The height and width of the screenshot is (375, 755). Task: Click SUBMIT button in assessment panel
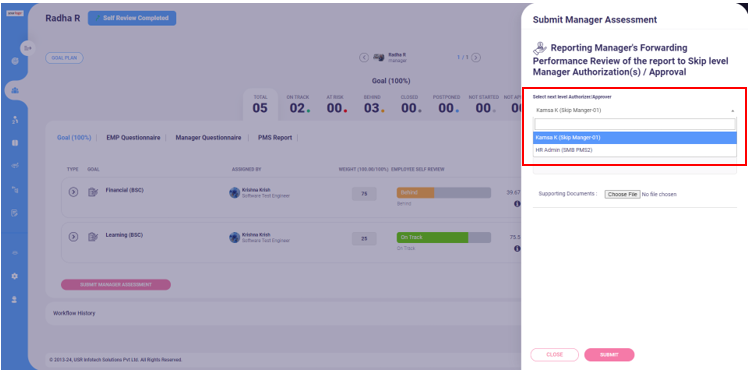pos(609,355)
